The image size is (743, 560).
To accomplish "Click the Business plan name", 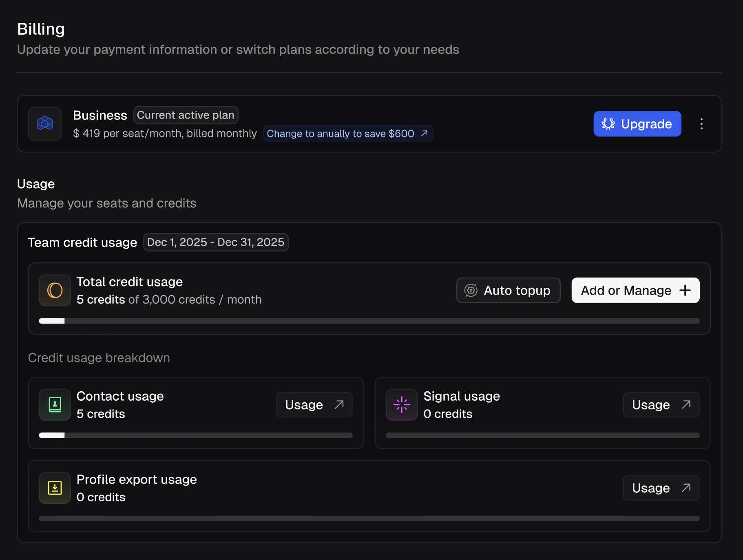I will [100, 115].
